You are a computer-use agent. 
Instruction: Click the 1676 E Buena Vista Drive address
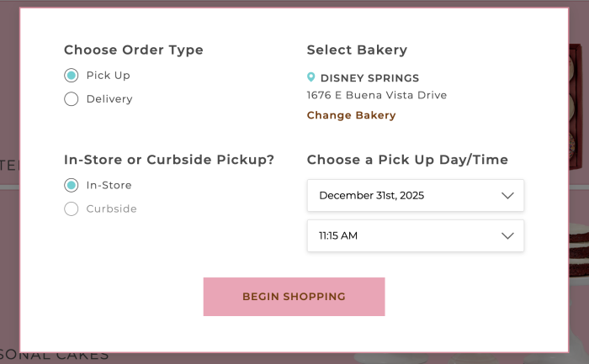pyautogui.click(x=376, y=95)
